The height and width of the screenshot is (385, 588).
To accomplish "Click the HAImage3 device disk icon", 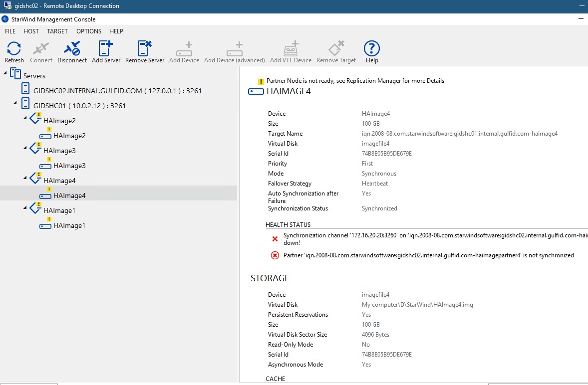I will [x=45, y=166].
